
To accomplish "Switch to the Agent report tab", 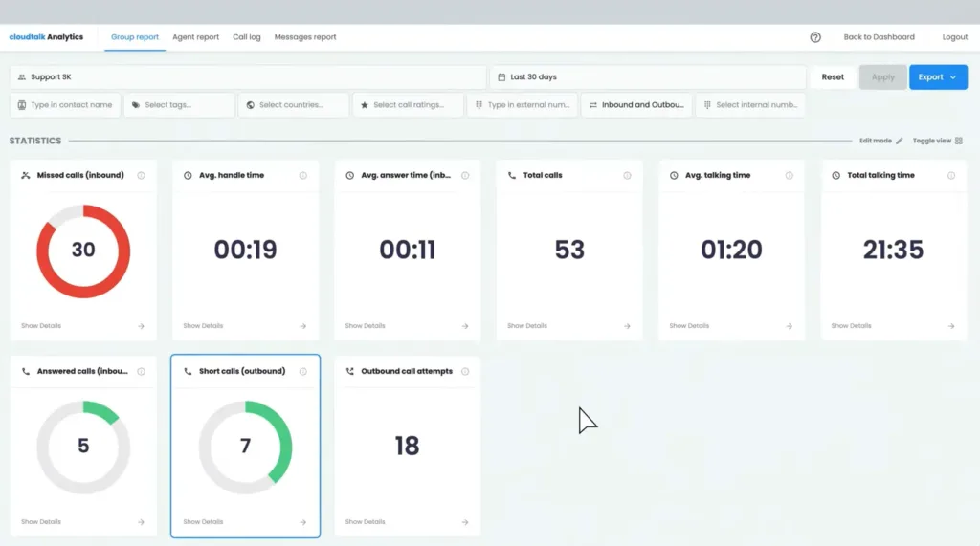I will 195,37.
